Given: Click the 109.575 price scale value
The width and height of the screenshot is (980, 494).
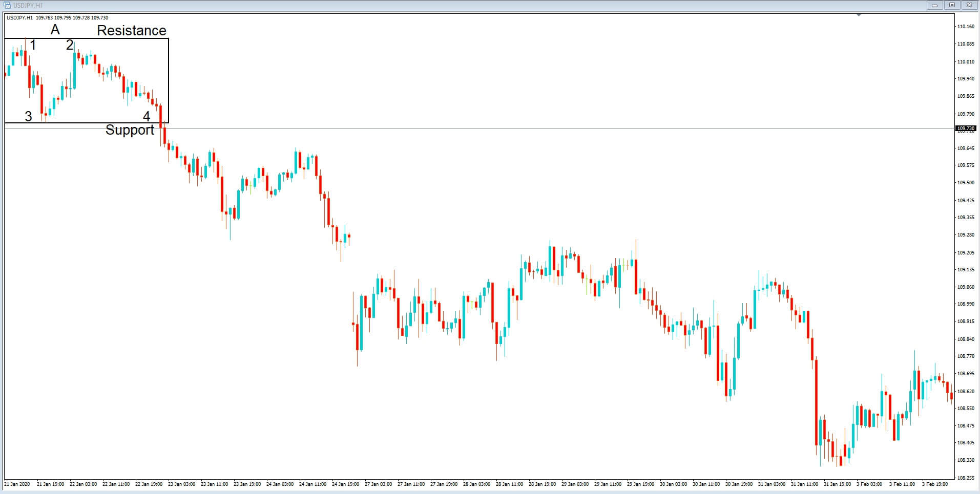Looking at the screenshot, I should coord(966,165).
